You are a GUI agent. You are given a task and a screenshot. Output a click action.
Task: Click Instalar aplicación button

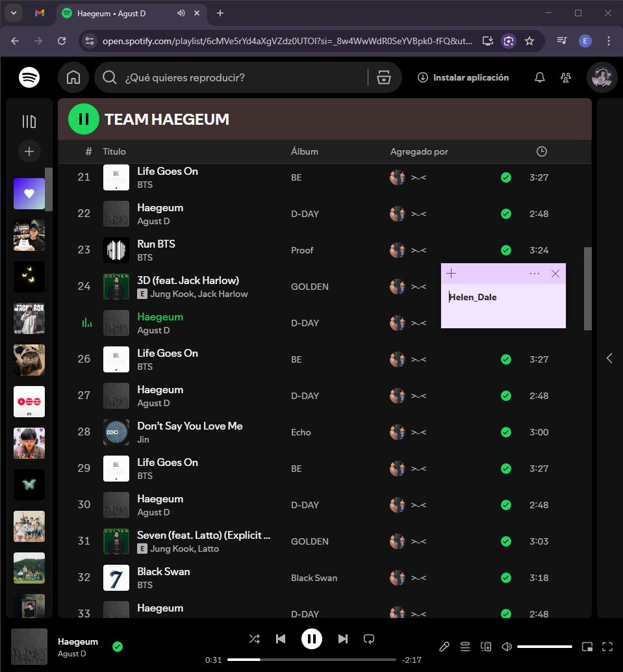click(x=463, y=77)
